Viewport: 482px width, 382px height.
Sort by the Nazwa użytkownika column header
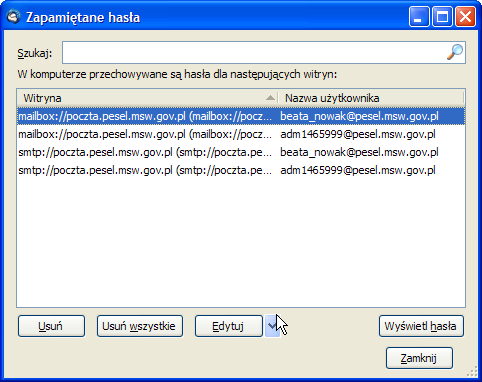pyautogui.click(x=371, y=98)
